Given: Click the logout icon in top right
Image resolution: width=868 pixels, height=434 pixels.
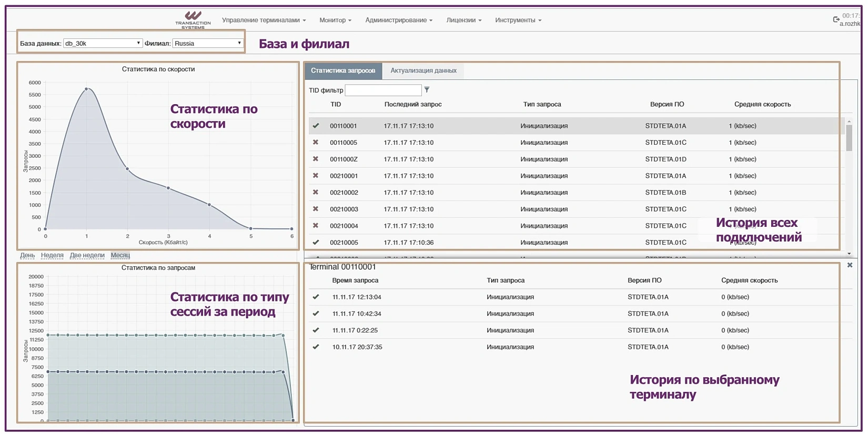Looking at the screenshot, I should click(x=836, y=19).
